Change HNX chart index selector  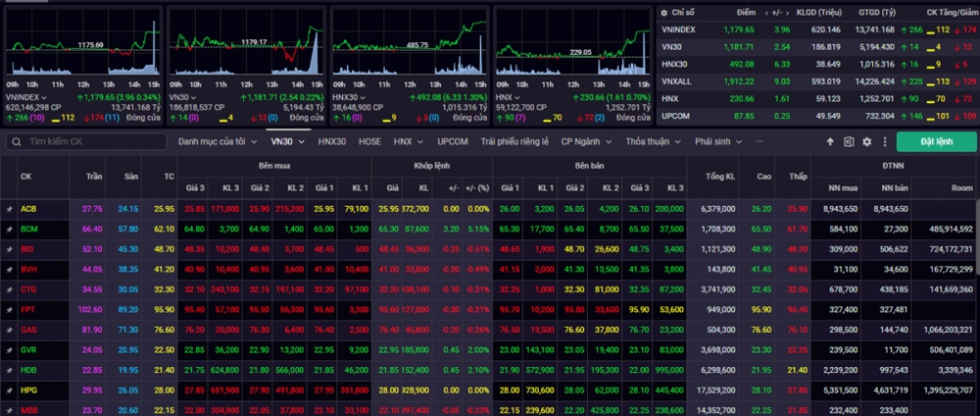pos(507,97)
